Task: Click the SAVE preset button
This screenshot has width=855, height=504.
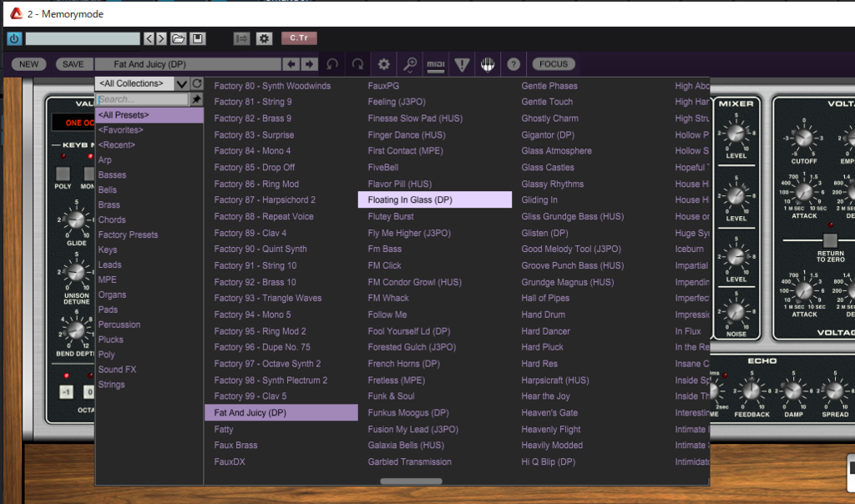Action: [73, 64]
